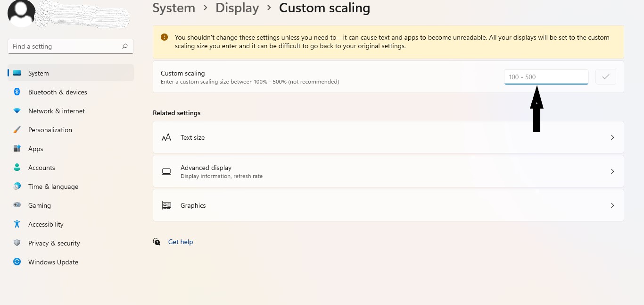Click the Bluetooth & devices icon

17,92
